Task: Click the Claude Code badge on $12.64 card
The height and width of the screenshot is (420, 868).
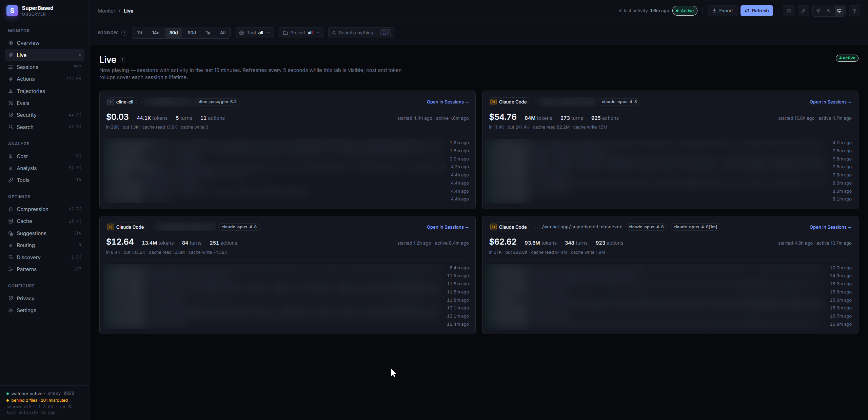Action: point(127,227)
